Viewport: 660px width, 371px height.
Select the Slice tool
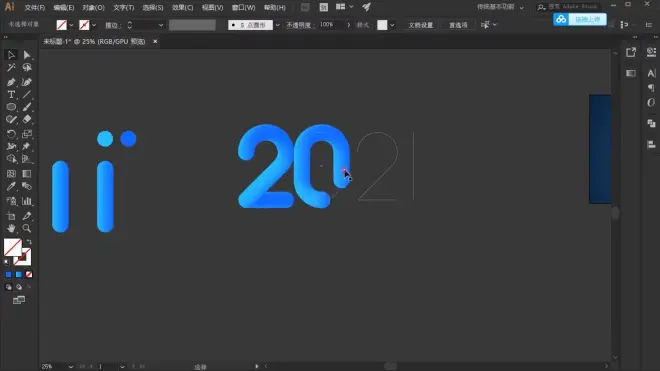click(x=27, y=216)
